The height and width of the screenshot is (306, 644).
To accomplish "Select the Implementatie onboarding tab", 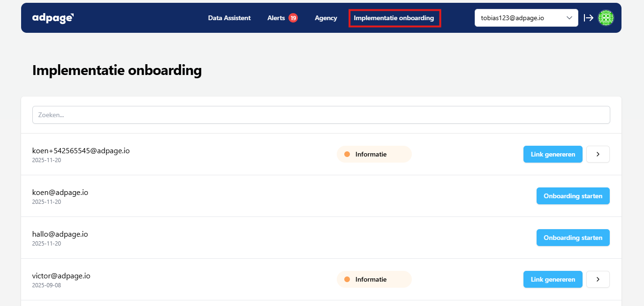I will click(394, 18).
